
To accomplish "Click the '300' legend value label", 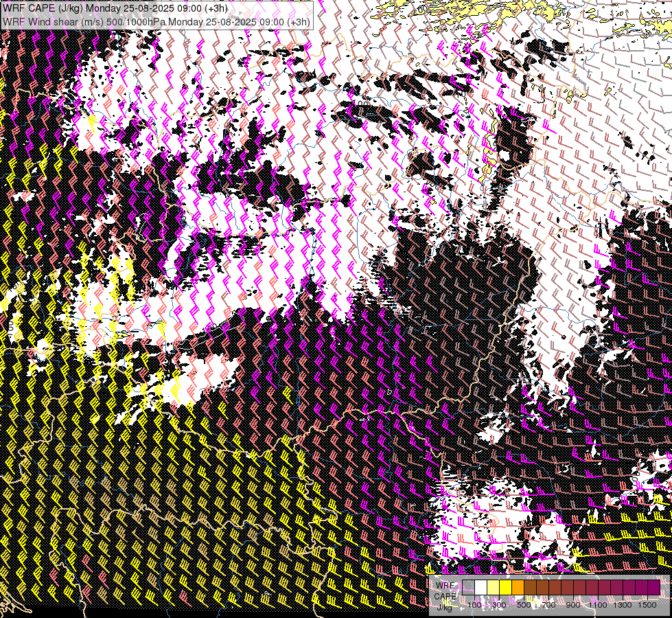I will (x=499, y=605).
